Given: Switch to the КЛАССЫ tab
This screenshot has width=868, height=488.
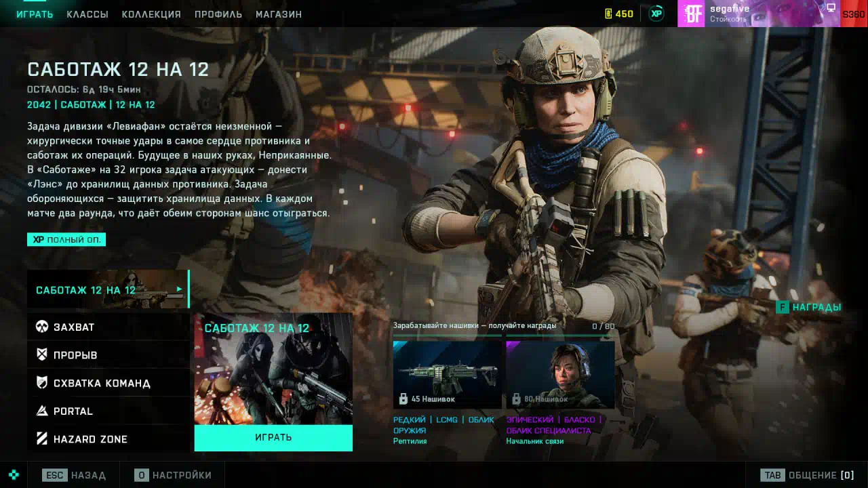Looking at the screenshot, I should click(x=87, y=14).
